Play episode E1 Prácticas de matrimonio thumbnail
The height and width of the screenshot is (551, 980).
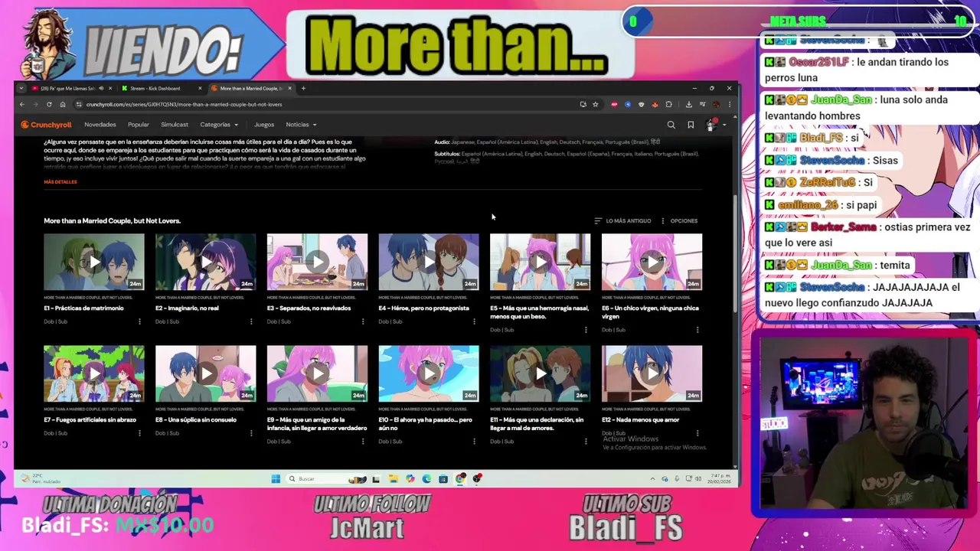point(94,262)
